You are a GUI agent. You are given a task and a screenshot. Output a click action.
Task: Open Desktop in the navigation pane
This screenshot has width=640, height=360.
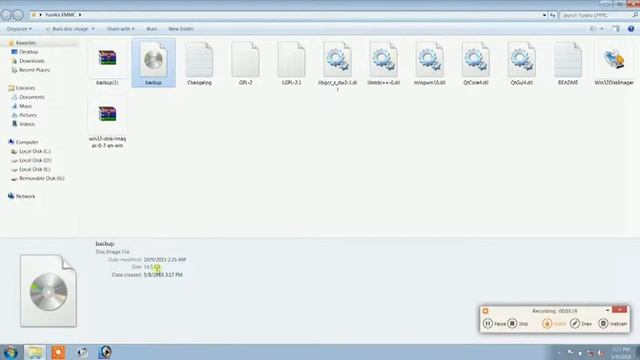[28, 52]
